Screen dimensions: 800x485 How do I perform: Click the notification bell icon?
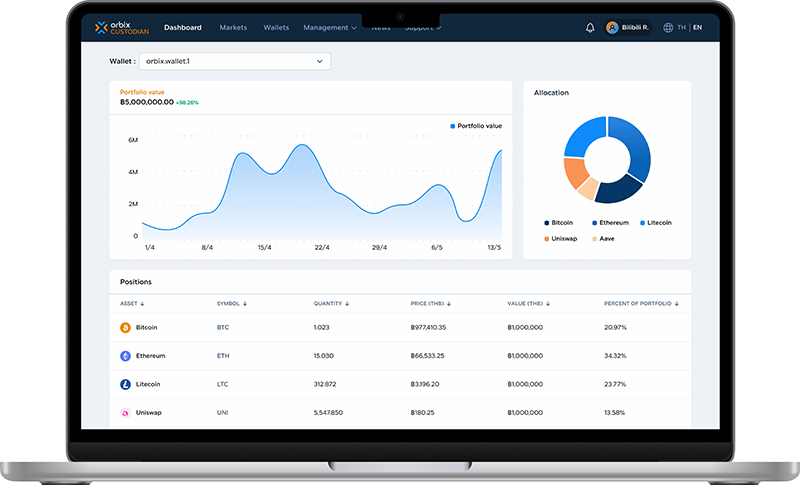pos(590,28)
